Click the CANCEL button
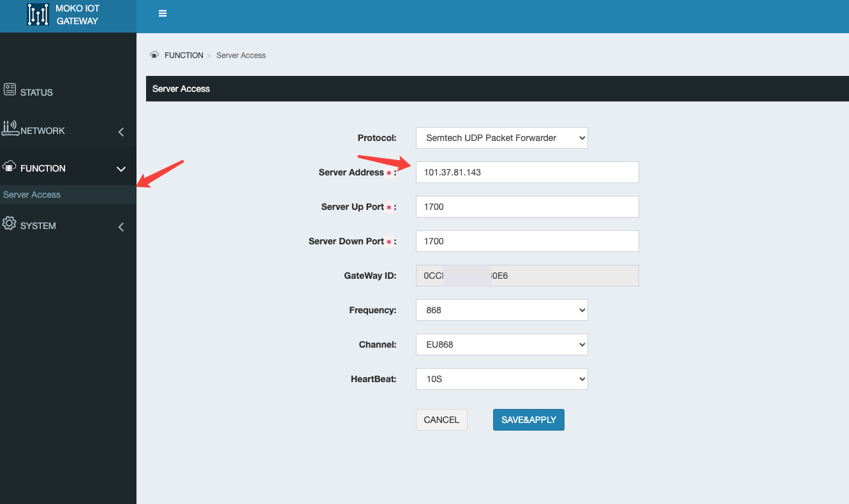Screen dimensions: 849x504 pyautogui.click(x=441, y=420)
